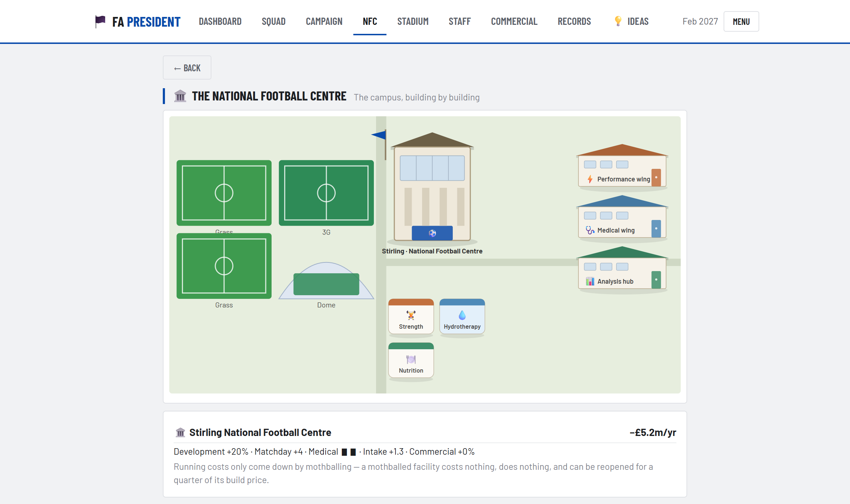Select the upper Grass pitch
Image resolution: width=850 pixels, height=504 pixels.
[x=224, y=193]
